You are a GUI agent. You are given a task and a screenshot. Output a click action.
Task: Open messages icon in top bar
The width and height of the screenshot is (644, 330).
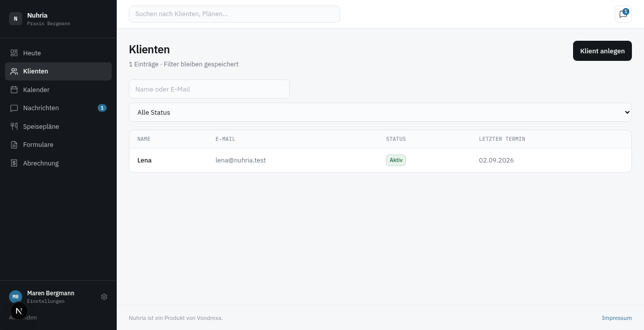tap(623, 14)
